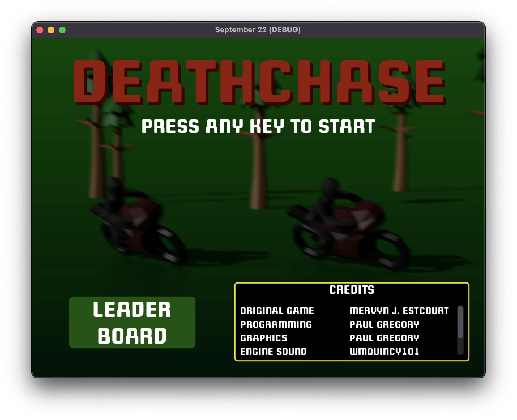
Task: Minimize the window with yellow button
Action: coord(51,30)
